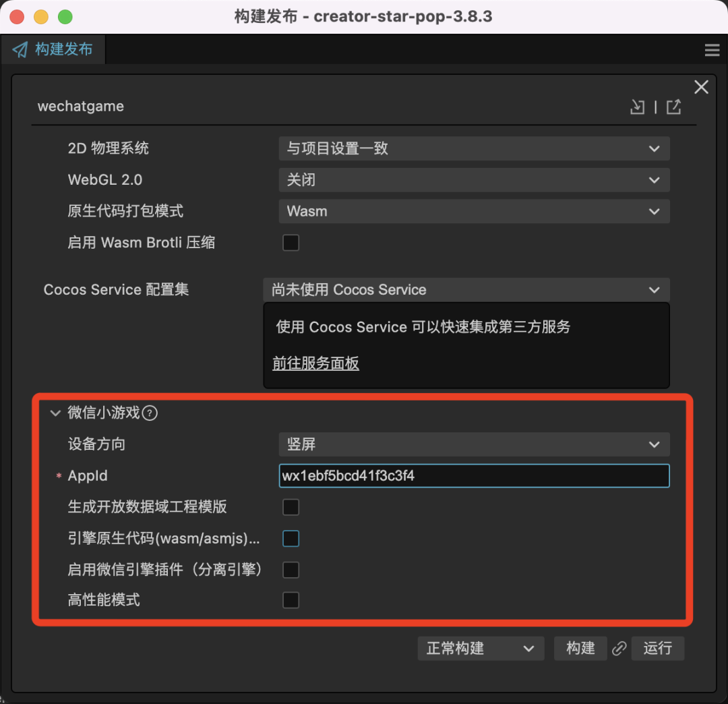Click the 微信小游戏 help question icon
The height and width of the screenshot is (704, 728).
pyautogui.click(x=150, y=413)
